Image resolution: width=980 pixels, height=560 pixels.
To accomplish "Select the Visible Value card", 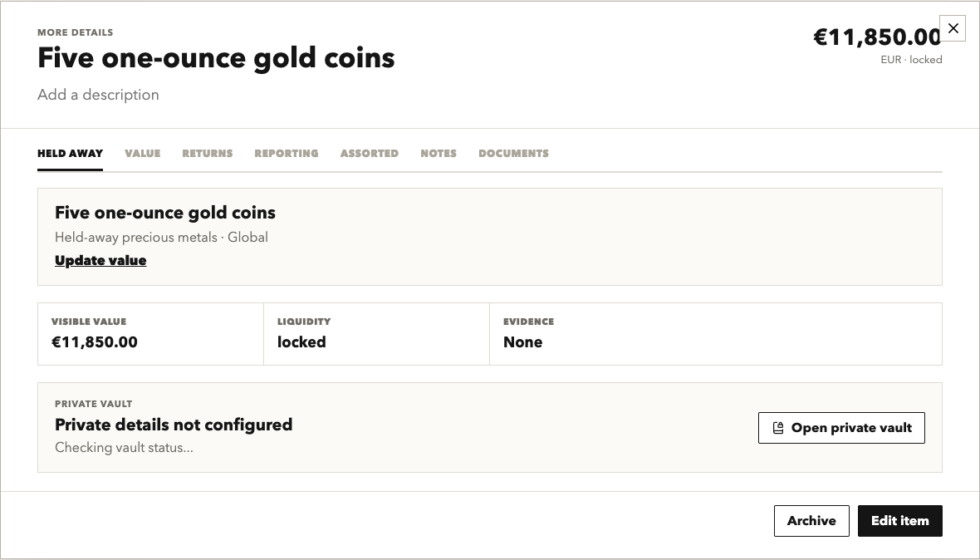I will (x=150, y=334).
